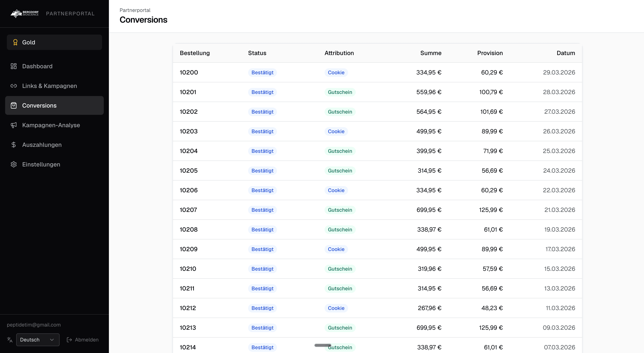
Task: Click the Bergdorf Bioscience logo
Action: coord(25,13)
